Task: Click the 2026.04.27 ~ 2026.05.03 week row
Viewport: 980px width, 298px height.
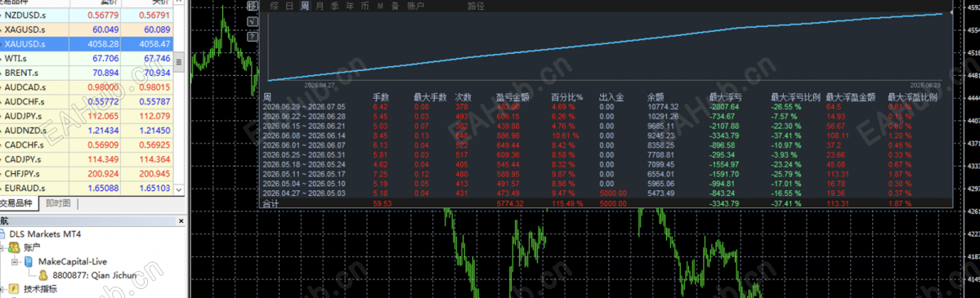Action: (606, 194)
